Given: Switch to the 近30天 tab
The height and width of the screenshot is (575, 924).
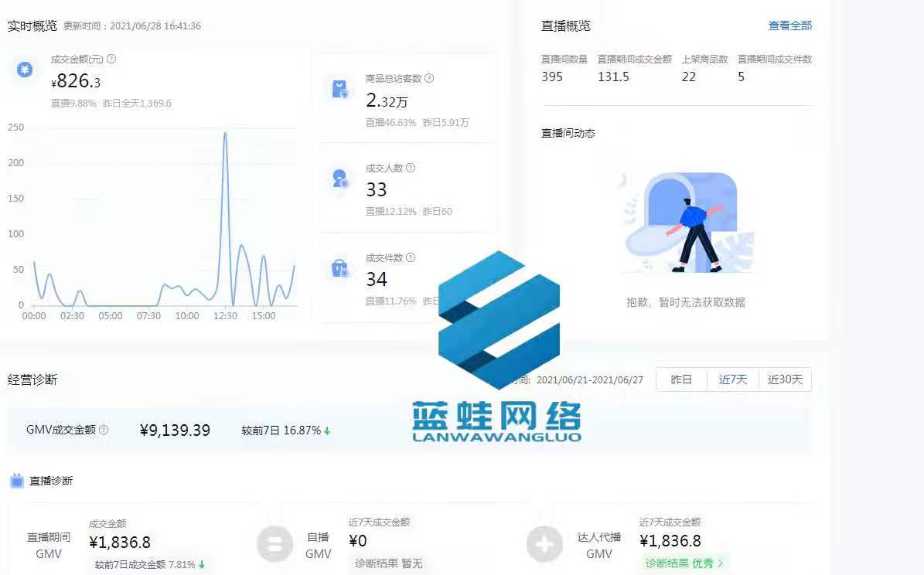Looking at the screenshot, I should click(786, 379).
